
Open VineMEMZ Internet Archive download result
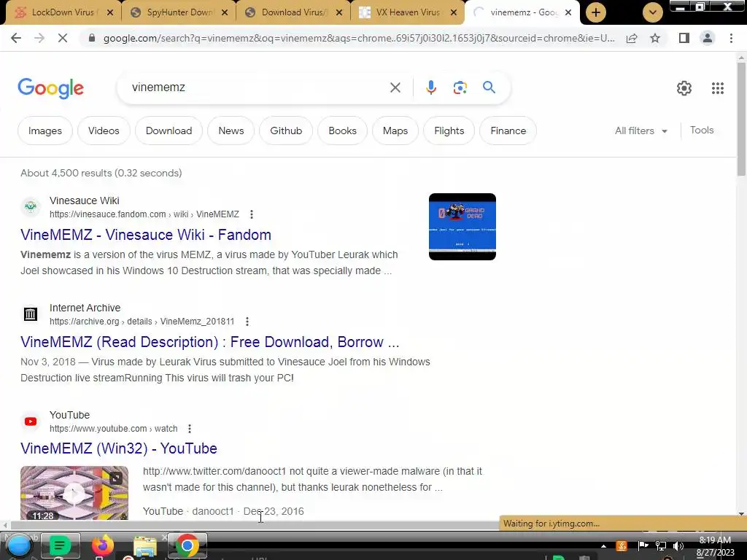(x=209, y=342)
